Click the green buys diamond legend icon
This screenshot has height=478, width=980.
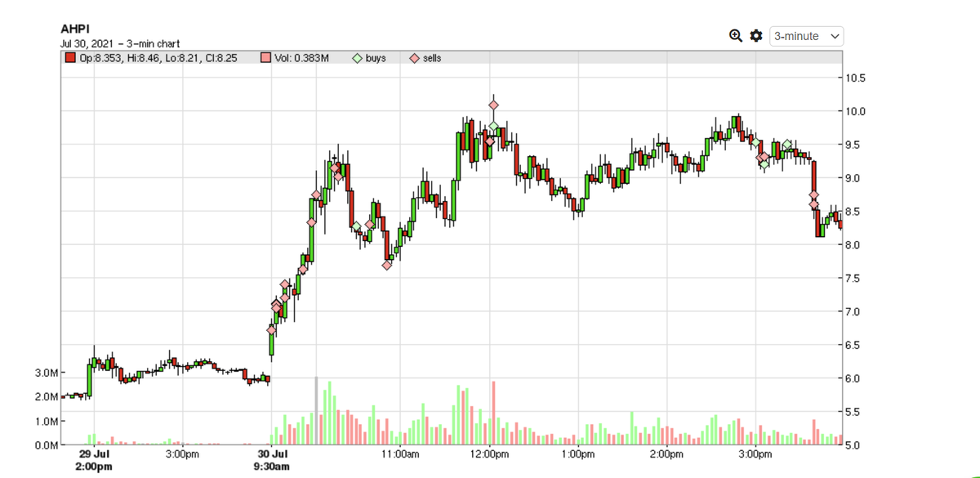(x=357, y=58)
